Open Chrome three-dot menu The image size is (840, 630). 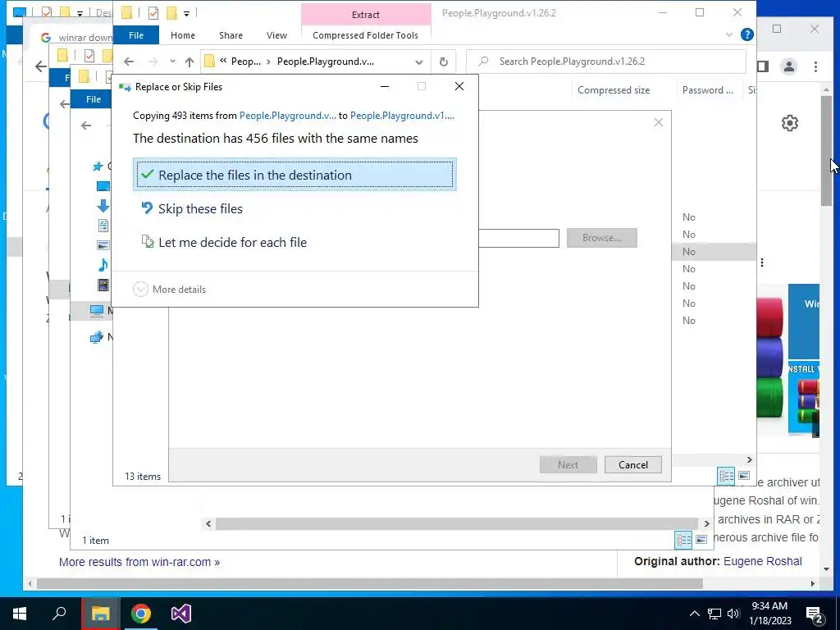click(x=815, y=66)
